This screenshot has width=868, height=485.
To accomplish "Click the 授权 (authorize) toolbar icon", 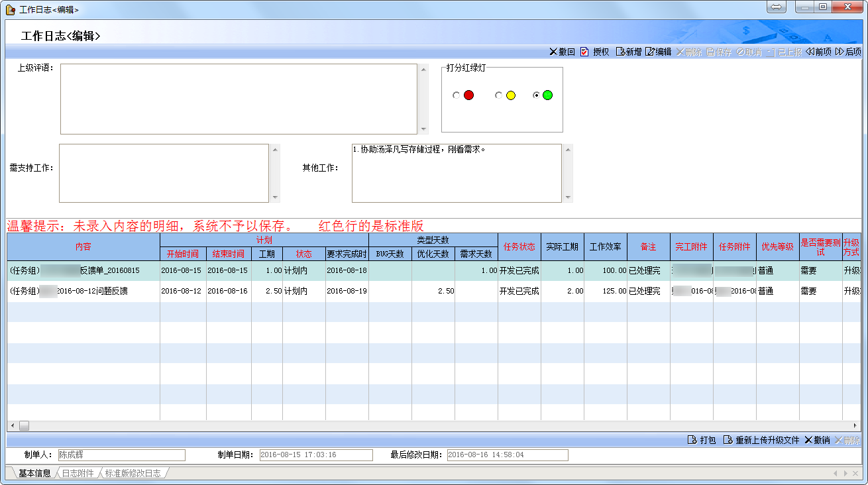I will click(x=584, y=52).
